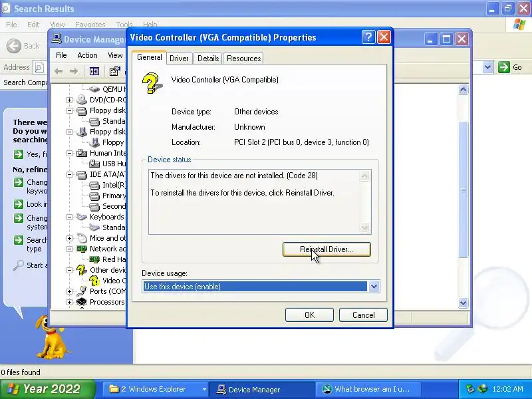This screenshot has height=399, width=532.
Task: Open the Device usage dropdown
Action: 374,287
